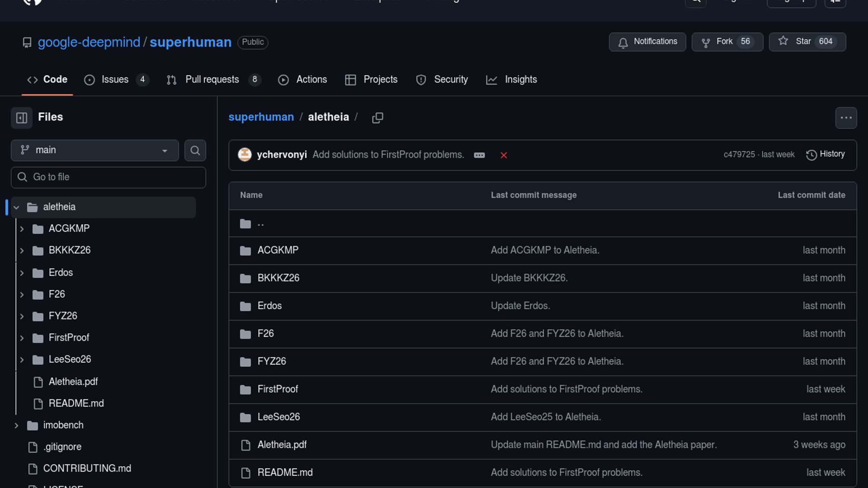868x488 pixels.
Task: Switch to the Pull requests tab
Action: point(212,80)
